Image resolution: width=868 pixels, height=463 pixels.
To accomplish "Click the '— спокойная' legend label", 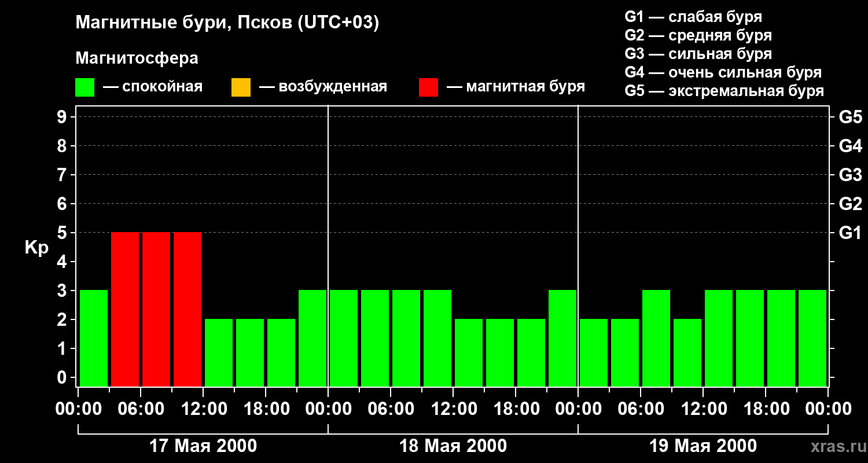I will coord(153,87).
